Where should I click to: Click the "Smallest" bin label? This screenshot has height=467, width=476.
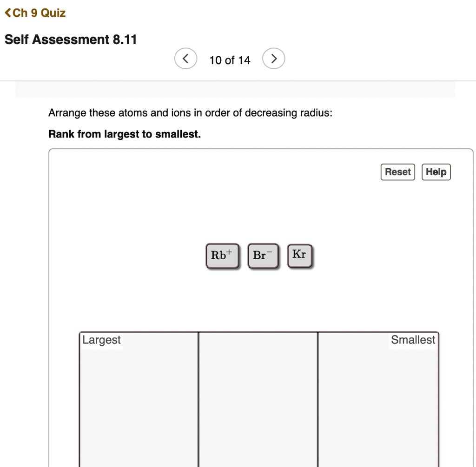point(413,340)
